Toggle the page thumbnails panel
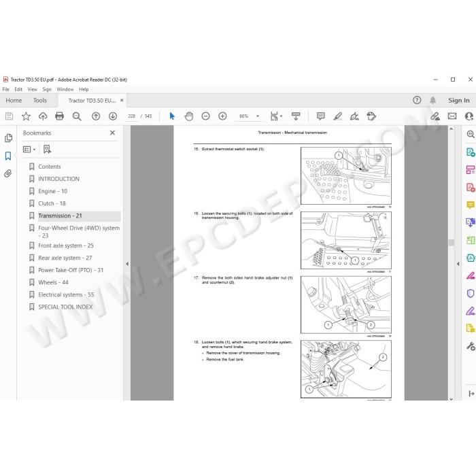This screenshot has height=476, width=476. [8, 138]
